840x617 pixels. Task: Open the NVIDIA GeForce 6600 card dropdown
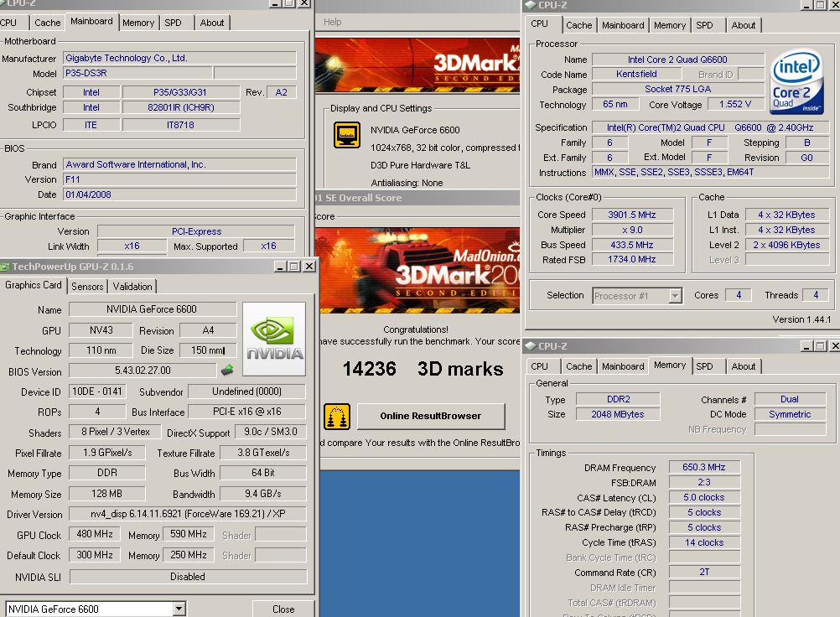click(179, 609)
